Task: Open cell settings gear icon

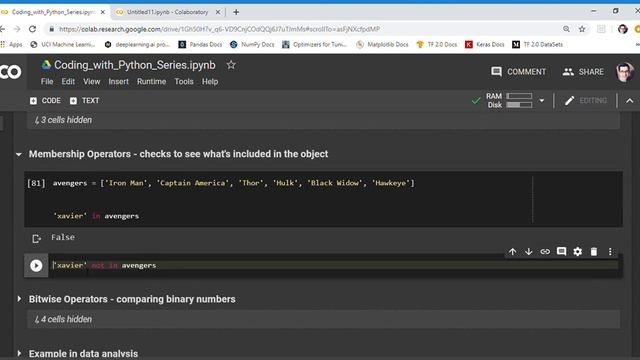Action: tap(578, 252)
